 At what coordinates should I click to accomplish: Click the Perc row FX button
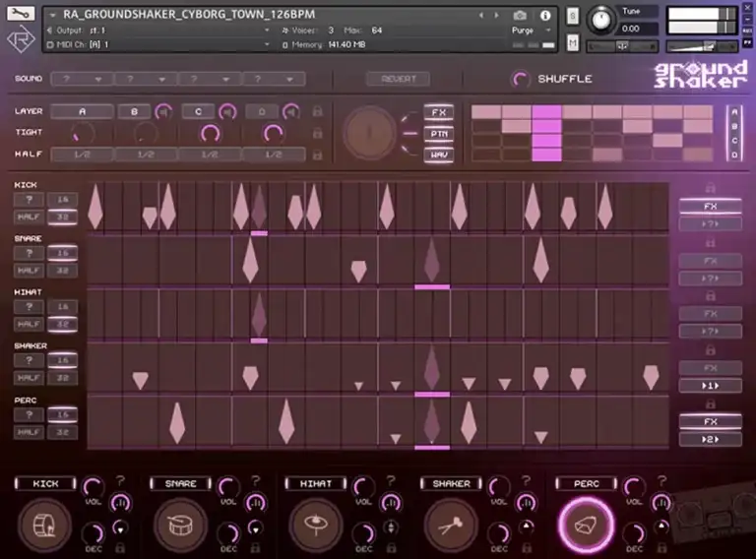click(x=710, y=421)
